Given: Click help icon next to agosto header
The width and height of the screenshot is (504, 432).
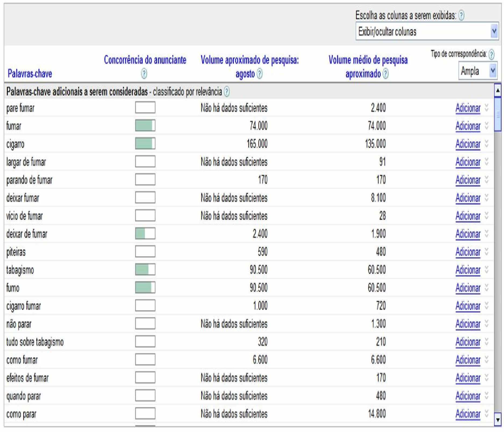Looking at the screenshot, I should click(x=259, y=73).
